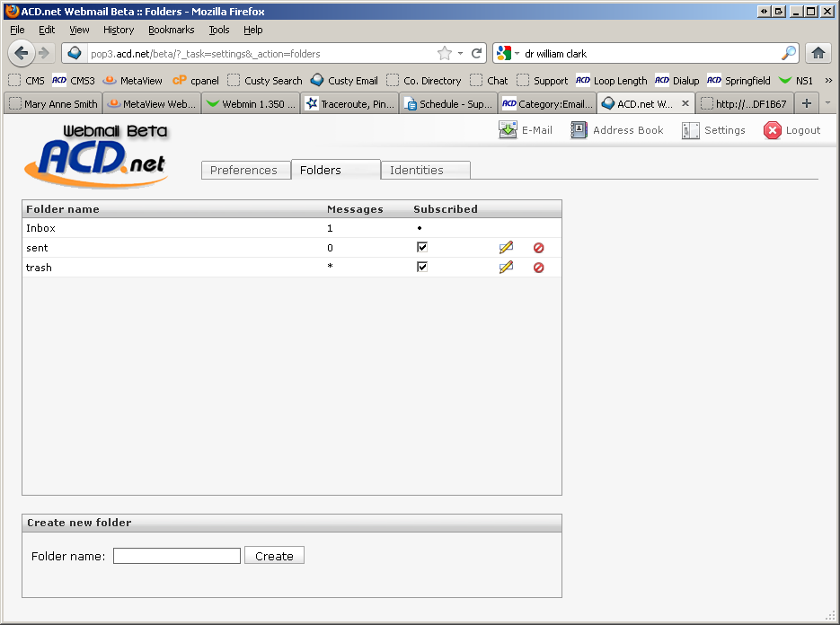Reload the page
840x625 pixels.
coord(476,53)
